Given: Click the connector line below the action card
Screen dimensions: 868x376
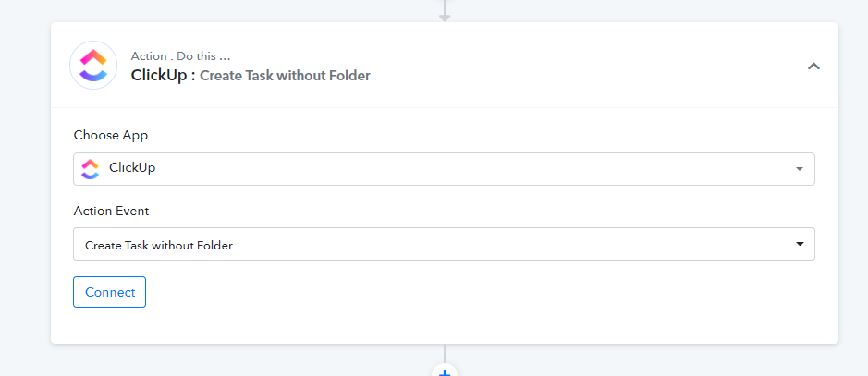Looking at the screenshot, I should click(x=444, y=352).
